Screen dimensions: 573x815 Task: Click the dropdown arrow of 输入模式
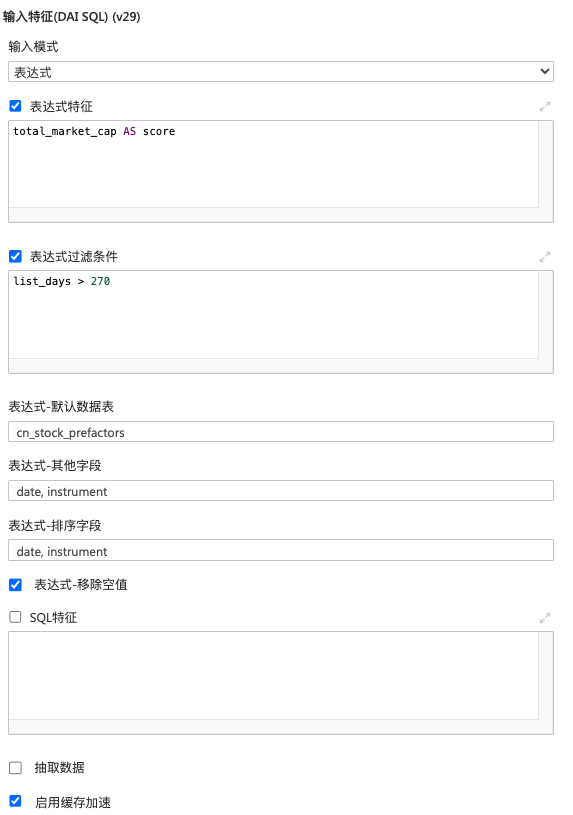(x=544, y=71)
